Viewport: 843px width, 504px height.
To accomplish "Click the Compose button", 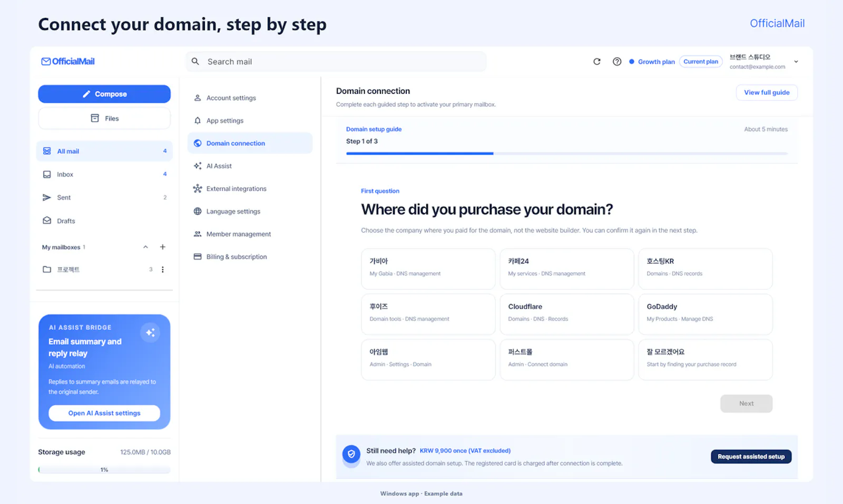I will coord(104,94).
